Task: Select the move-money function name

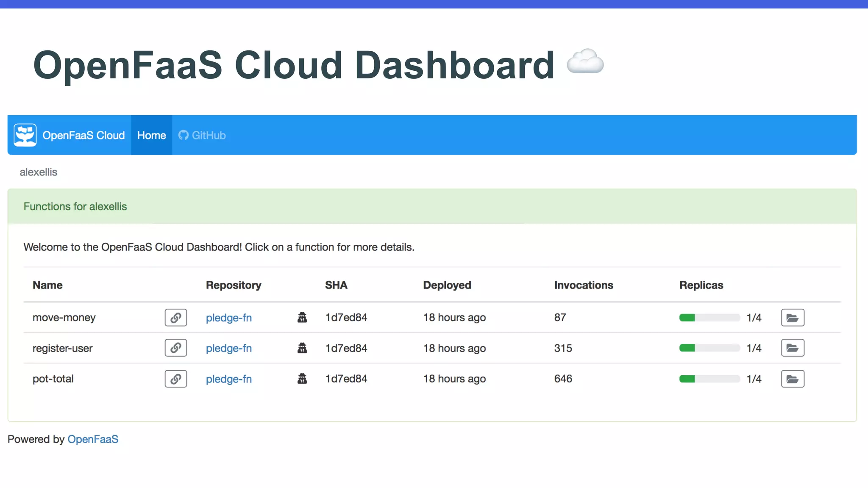Action: 64,318
